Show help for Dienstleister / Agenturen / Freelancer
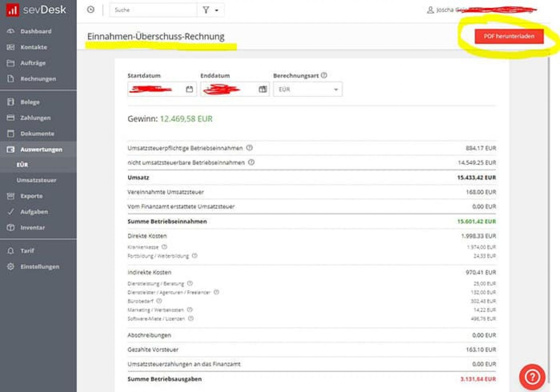 tap(216, 292)
